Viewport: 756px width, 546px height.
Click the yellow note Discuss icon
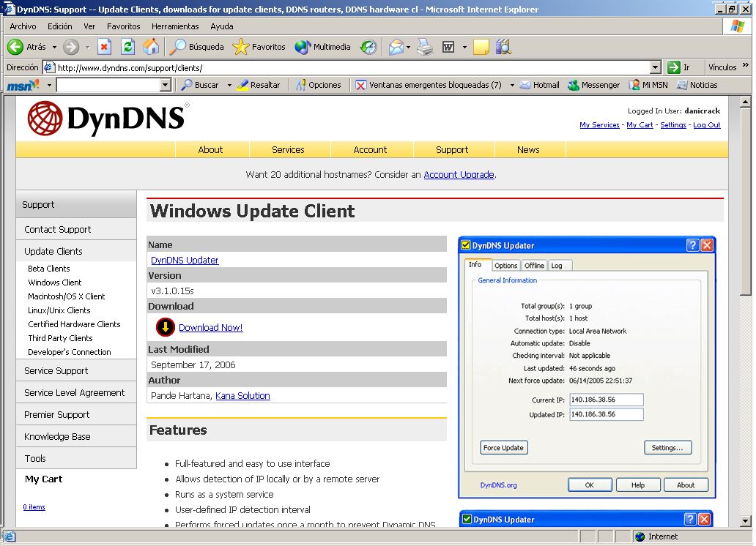click(481, 47)
